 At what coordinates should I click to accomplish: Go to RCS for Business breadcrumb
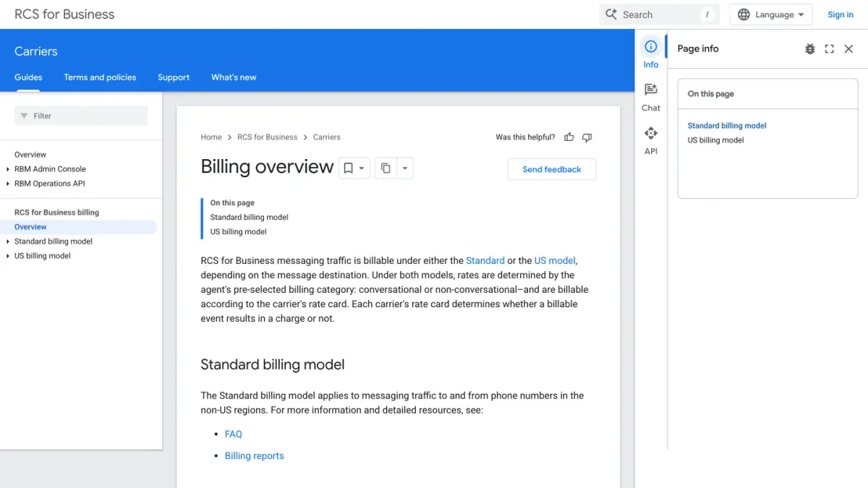point(268,137)
